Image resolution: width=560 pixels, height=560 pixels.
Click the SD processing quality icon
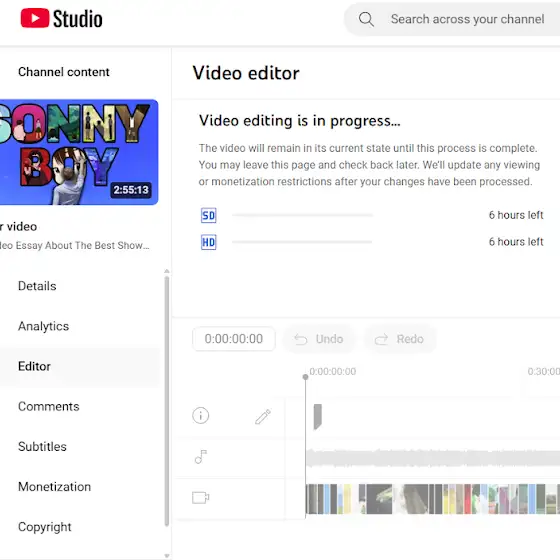(x=209, y=215)
